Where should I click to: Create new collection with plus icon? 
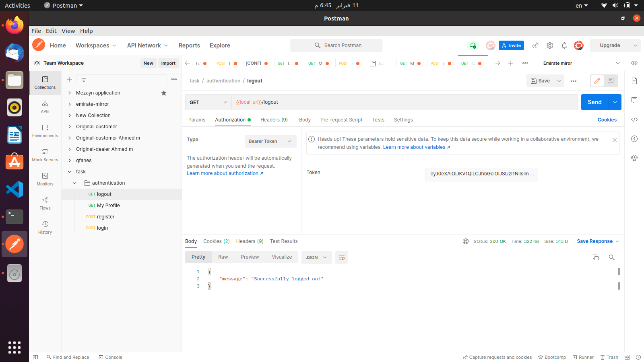tap(70, 79)
